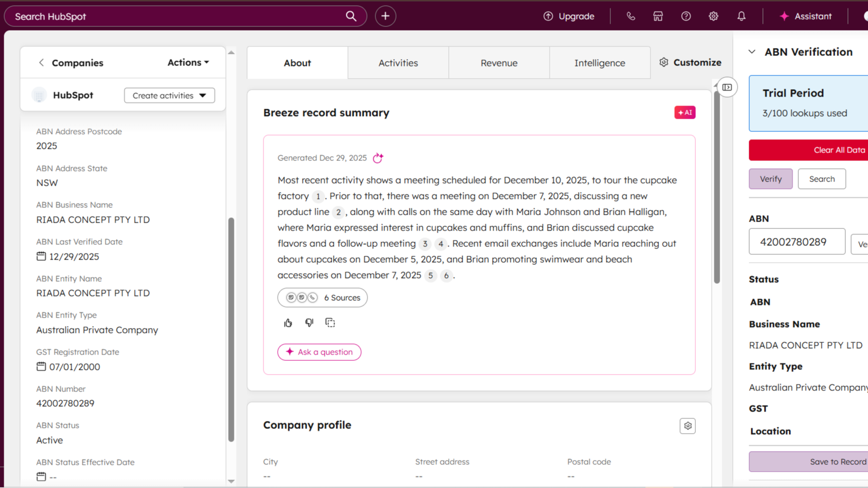868x488 pixels.
Task: Switch to the Activities tab
Action: 398,63
